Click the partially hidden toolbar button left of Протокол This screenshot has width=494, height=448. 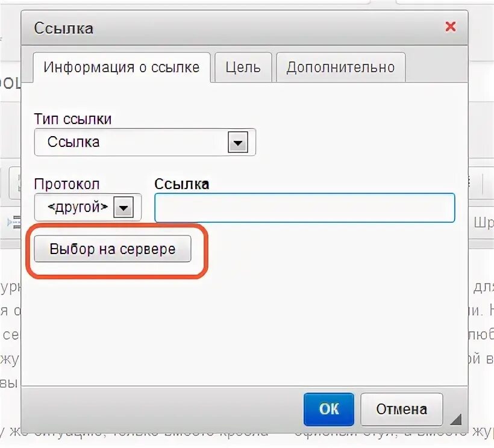15,183
